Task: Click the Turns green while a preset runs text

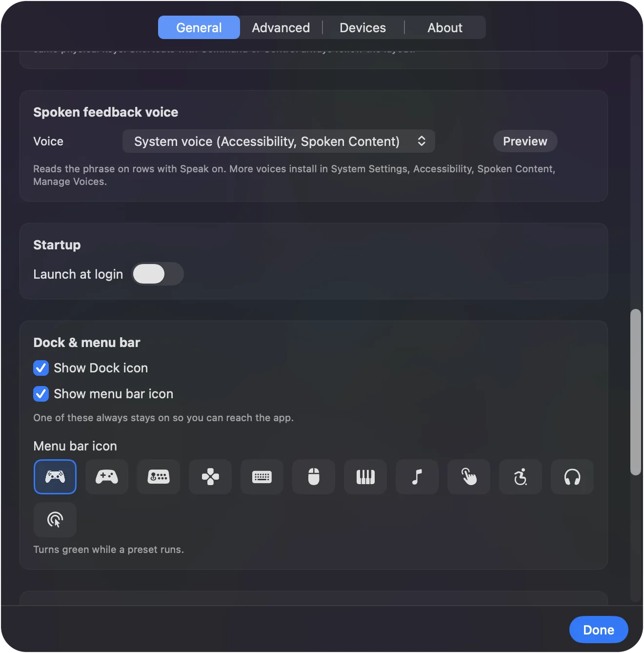Action: [109, 550]
